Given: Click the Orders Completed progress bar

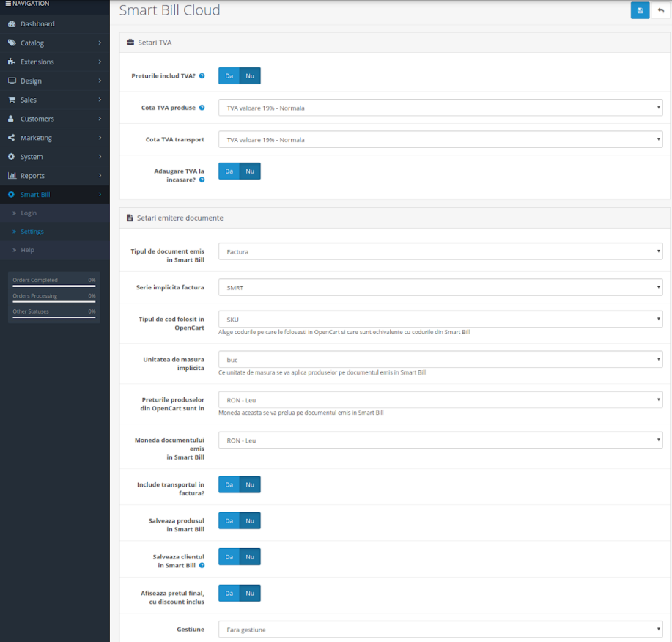Looking at the screenshot, I should coord(53,285).
